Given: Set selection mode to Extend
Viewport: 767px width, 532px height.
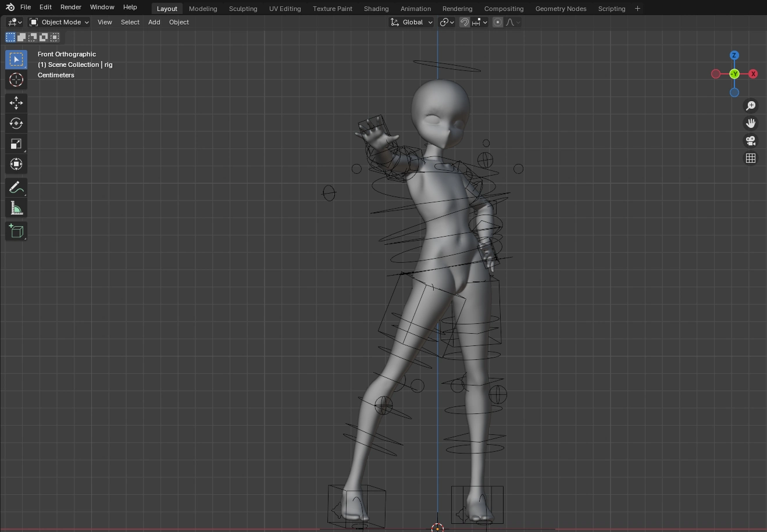Looking at the screenshot, I should 22,37.
